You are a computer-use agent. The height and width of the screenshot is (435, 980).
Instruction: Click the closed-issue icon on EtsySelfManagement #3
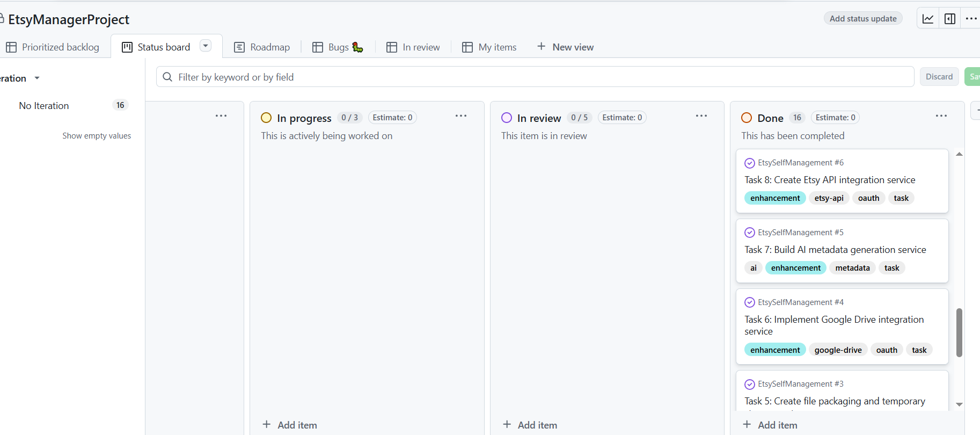click(x=750, y=384)
